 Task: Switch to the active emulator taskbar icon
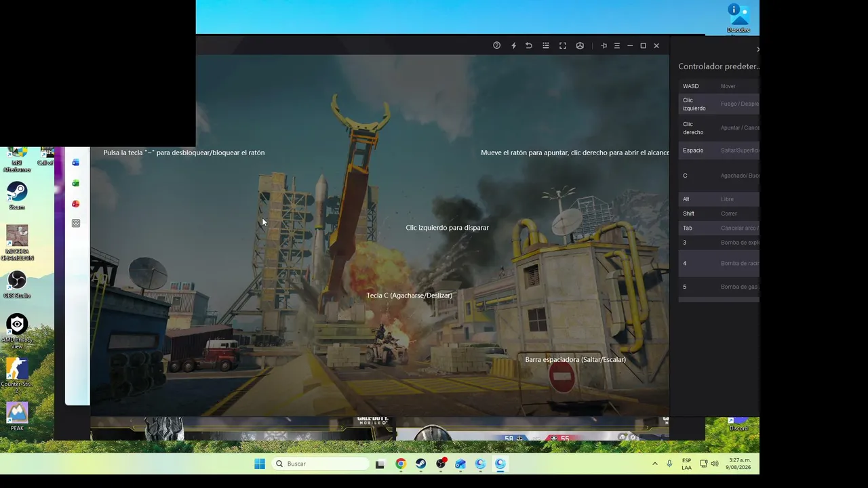500,464
